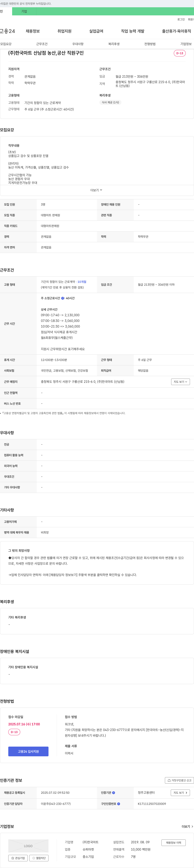The image size is (194, 868).
Task: Click the D-13 badge beside job title
Action: pyautogui.click(x=179, y=53)
